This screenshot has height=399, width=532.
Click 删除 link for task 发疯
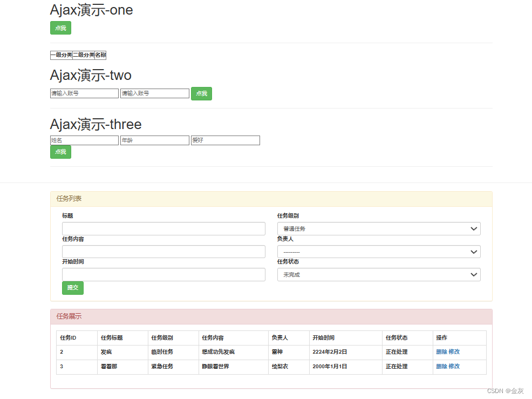click(442, 351)
